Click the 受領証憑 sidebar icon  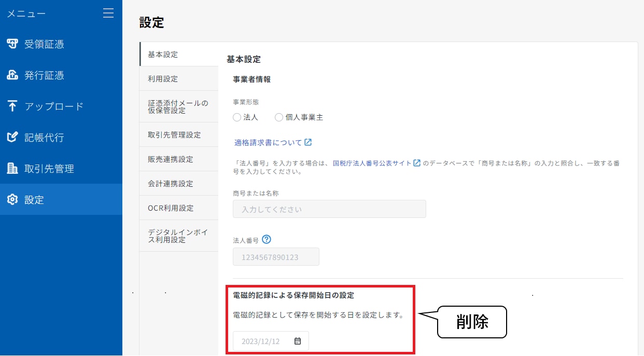click(12, 44)
